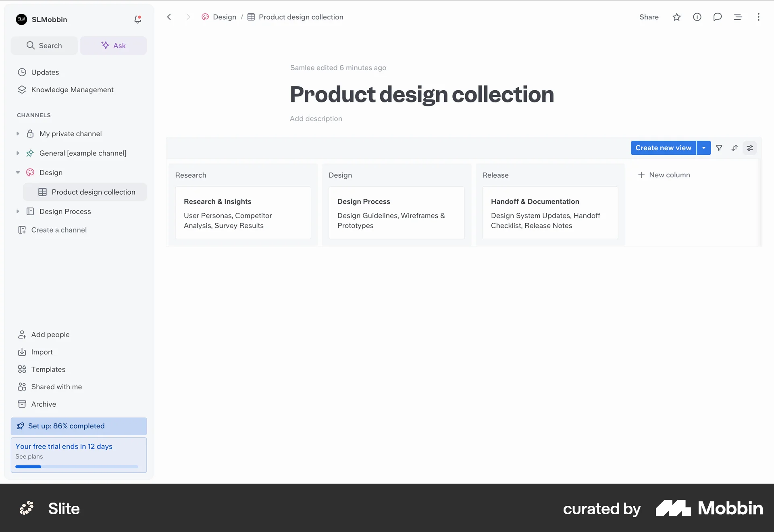Screen dimensions: 774x532
Task: Select Knowledge Management in the sidebar
Action: (x=73, y=89)
